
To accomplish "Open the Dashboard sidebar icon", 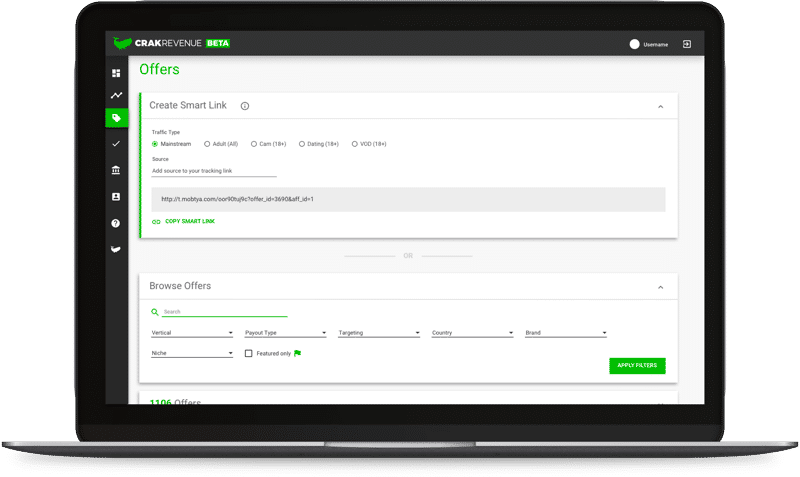I will coord(116,73).
